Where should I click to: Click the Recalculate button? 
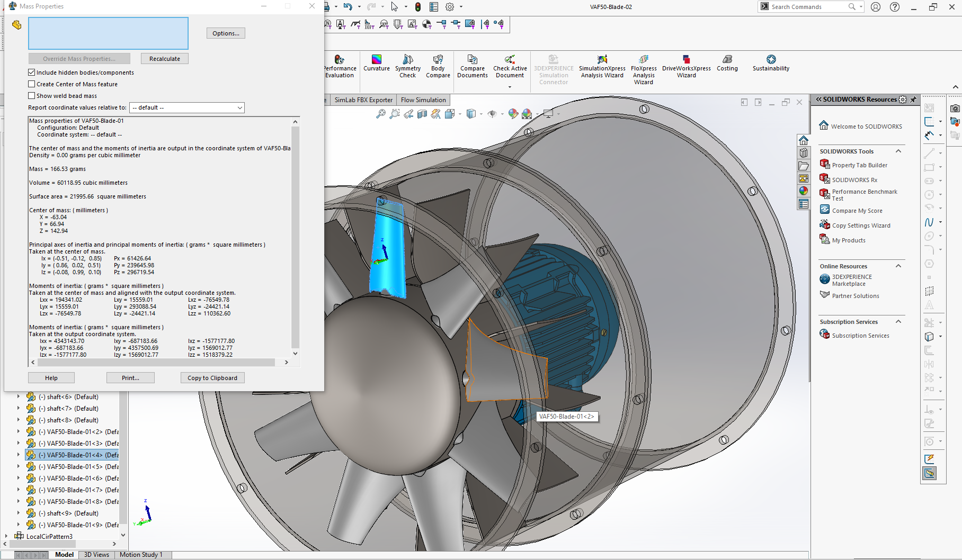(x=164, y=59)
